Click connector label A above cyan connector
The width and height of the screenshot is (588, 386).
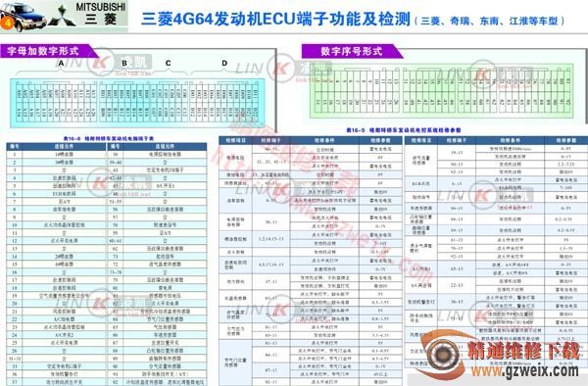pos(61,64)
